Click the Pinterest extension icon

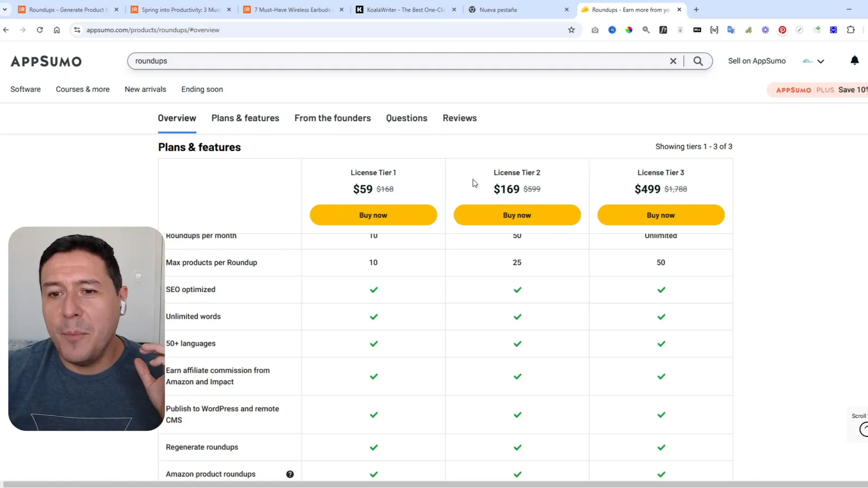click(782, 30)
